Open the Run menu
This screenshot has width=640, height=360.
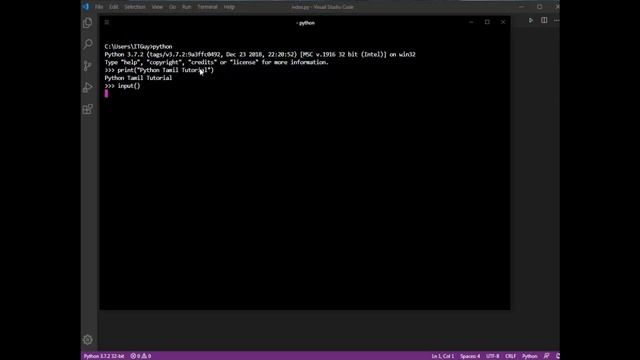tap(187, 7)
